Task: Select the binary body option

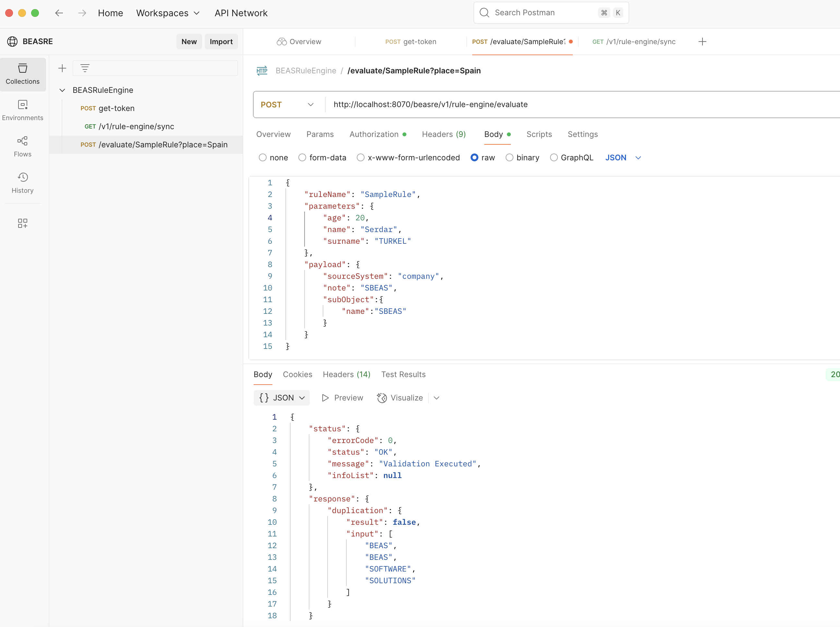Action: 509,157
